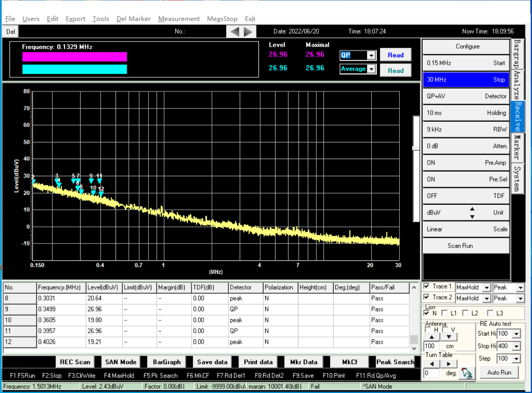Check the antenna H polarization box
The width and height of the screenshot is (532, 393).
tap(428, 330)
